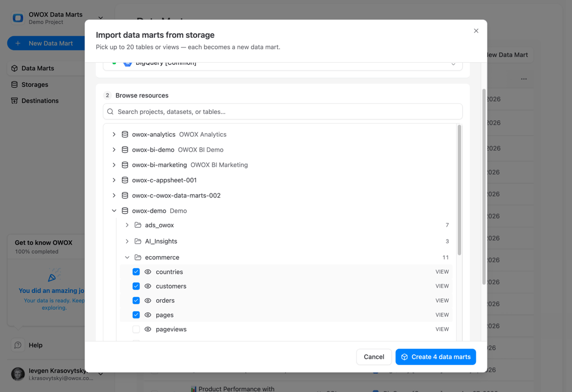Image resolution: width=572 pixels, height=392 pixels.
Task: Close the Import data marts dialog
Action: point(476,31)
